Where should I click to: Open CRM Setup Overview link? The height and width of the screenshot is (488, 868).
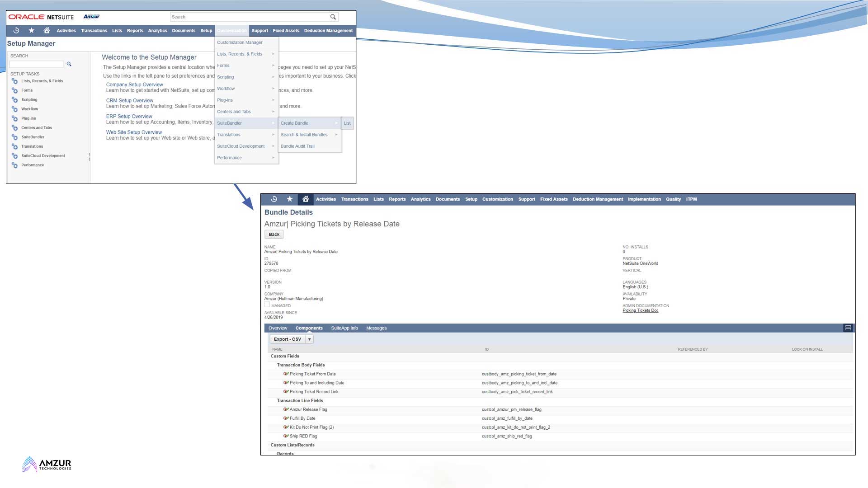[x=130, y=100]
